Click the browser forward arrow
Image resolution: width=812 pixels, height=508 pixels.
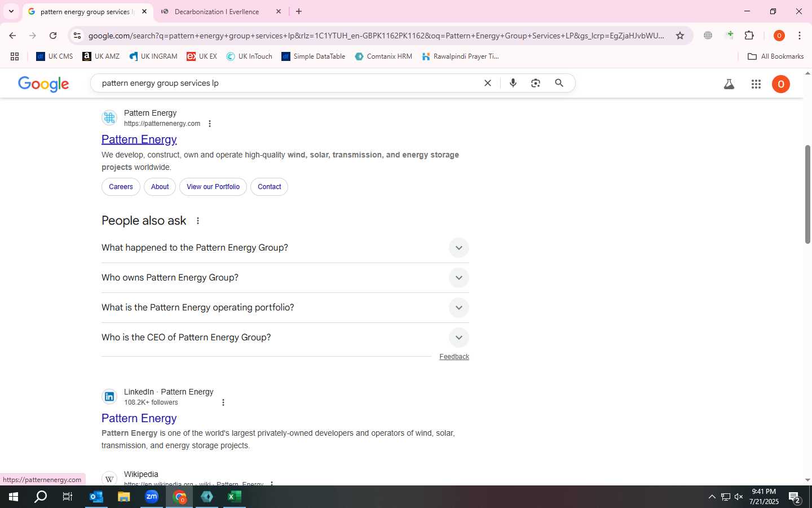pos(33,36)
